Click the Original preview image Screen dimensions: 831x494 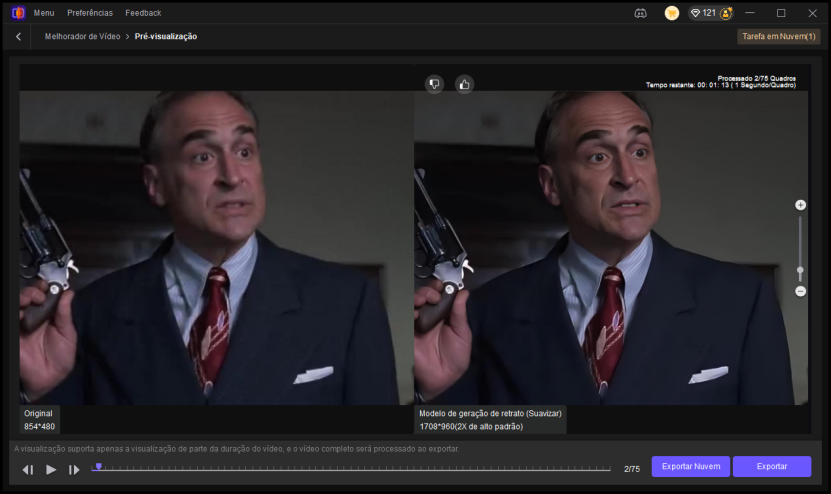coord(216,248)
